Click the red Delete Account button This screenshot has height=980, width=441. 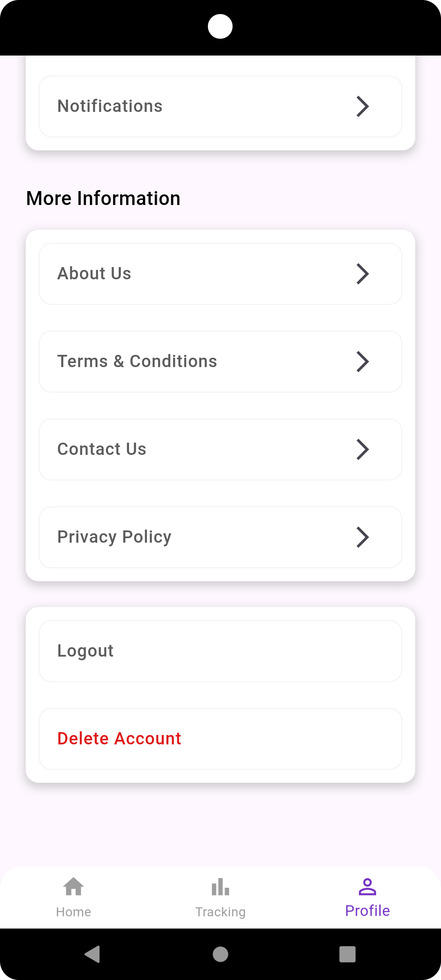coord(119,739)
